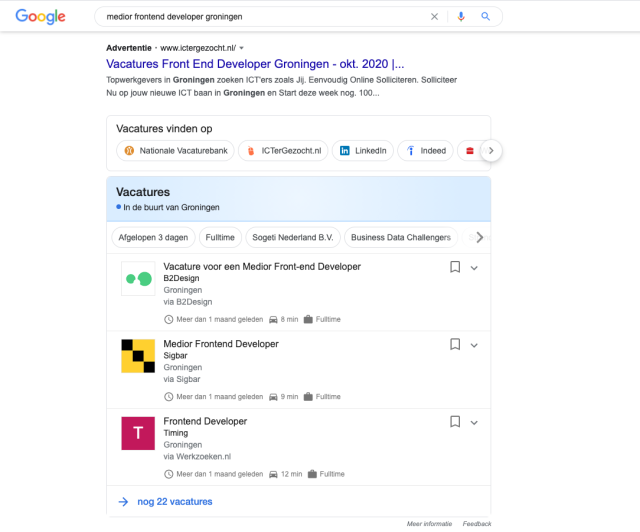The image size is (640, 532).
Task: Click the car icon next to 12 min
Action: point(273,474)
